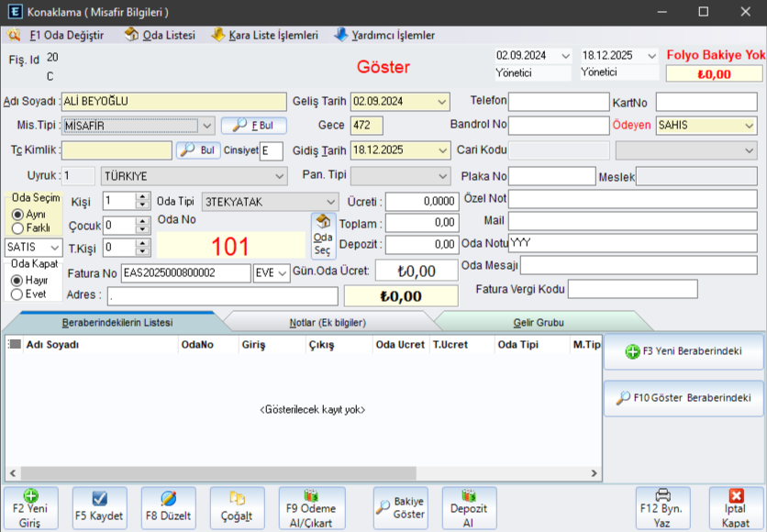Click F3 Yeni Beraberindeki button
Viewport: 767px width, 532px height.
(683, 351)
